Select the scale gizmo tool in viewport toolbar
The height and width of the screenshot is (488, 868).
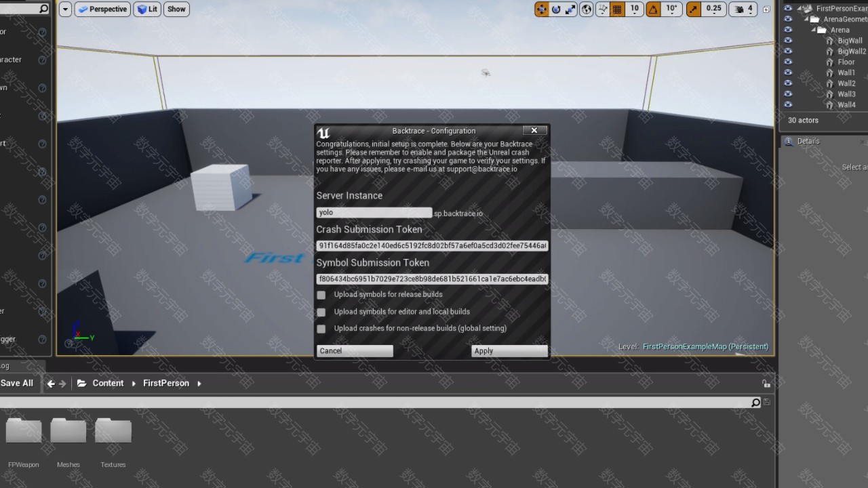(x=570, y=9)
